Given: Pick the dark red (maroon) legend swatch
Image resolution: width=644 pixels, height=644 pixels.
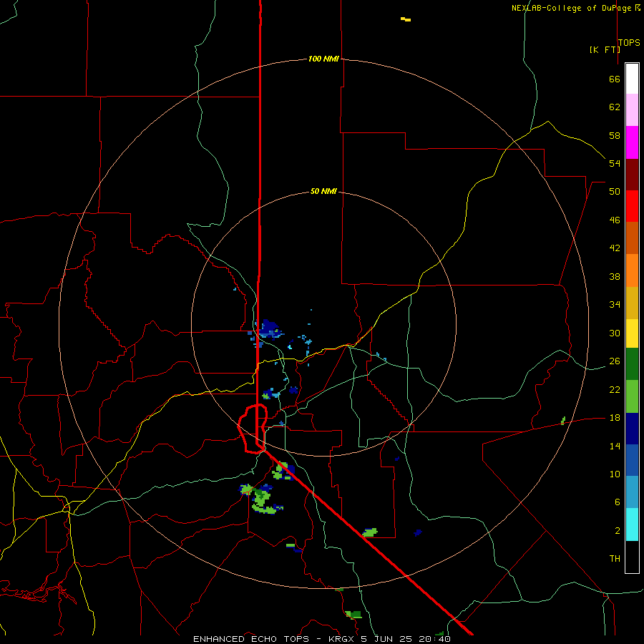Looking at the screenshot, I should click(632, 175).
